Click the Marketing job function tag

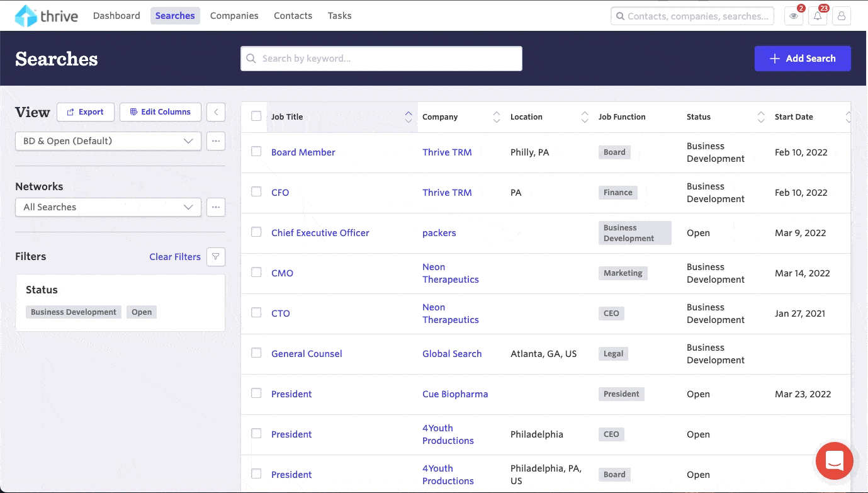623,273
